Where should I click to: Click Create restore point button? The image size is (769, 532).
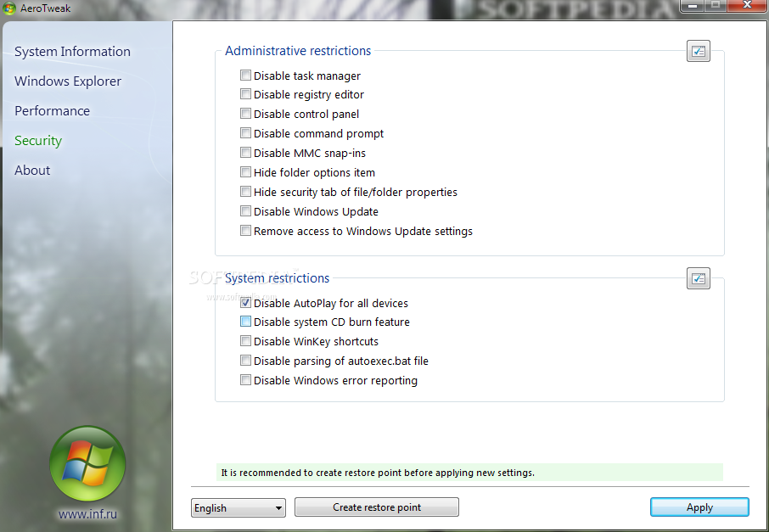click(x=377, y=507)
